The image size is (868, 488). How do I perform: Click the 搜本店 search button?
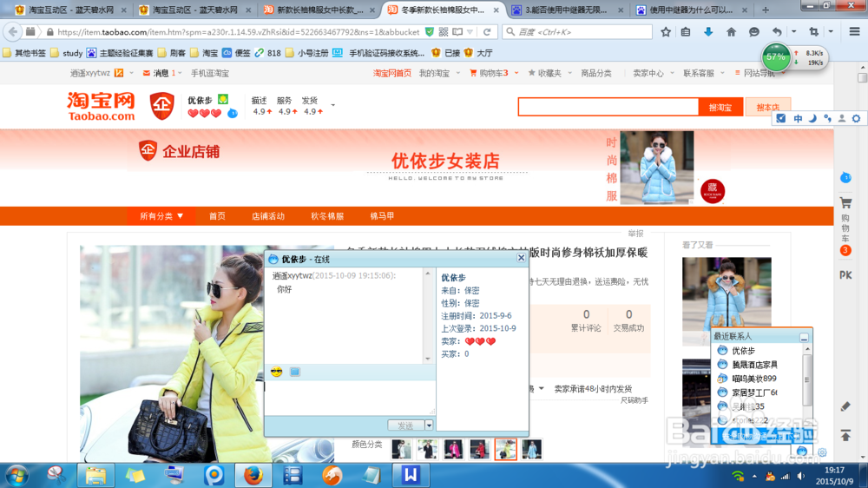coord(768,107)
